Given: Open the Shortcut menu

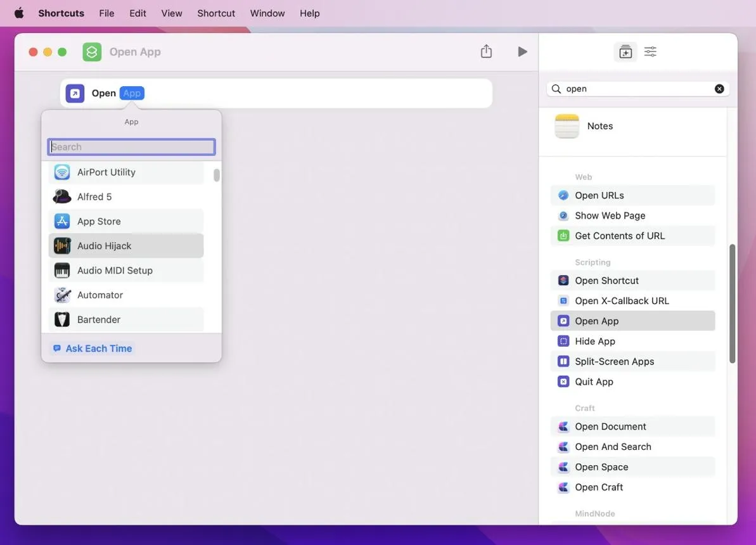Looking at the screenshot, I should point(216,13).
